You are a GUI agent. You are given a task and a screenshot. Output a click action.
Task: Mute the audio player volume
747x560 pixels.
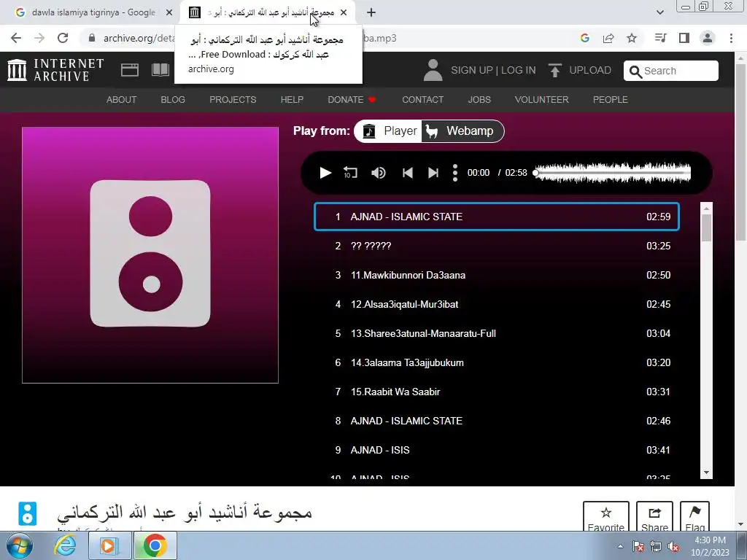pyautogui.click(x=379, y=172)
